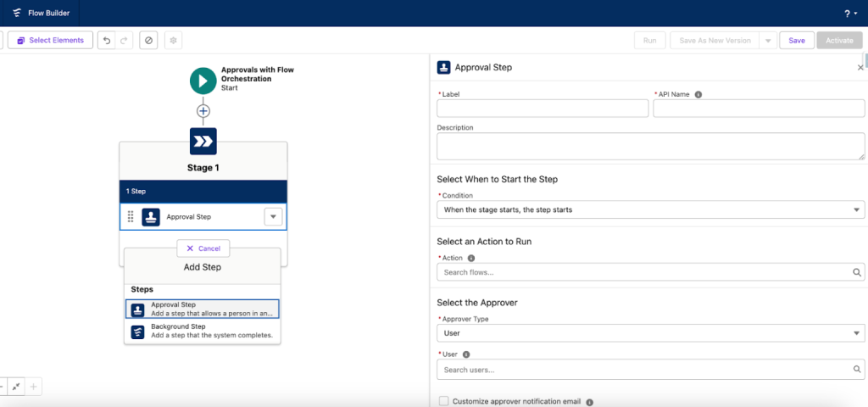
Task: Click the fit-to-screen canvas icon
Action: coord(17,387)
